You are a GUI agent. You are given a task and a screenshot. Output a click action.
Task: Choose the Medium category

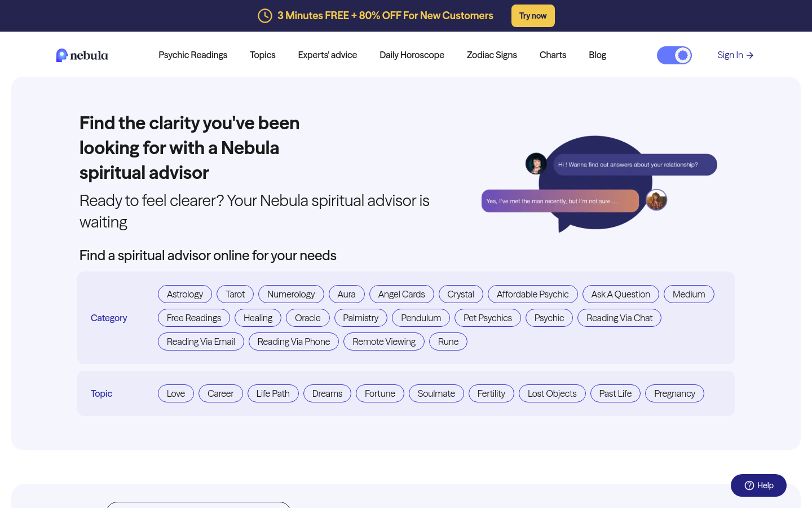click(689, 294)
